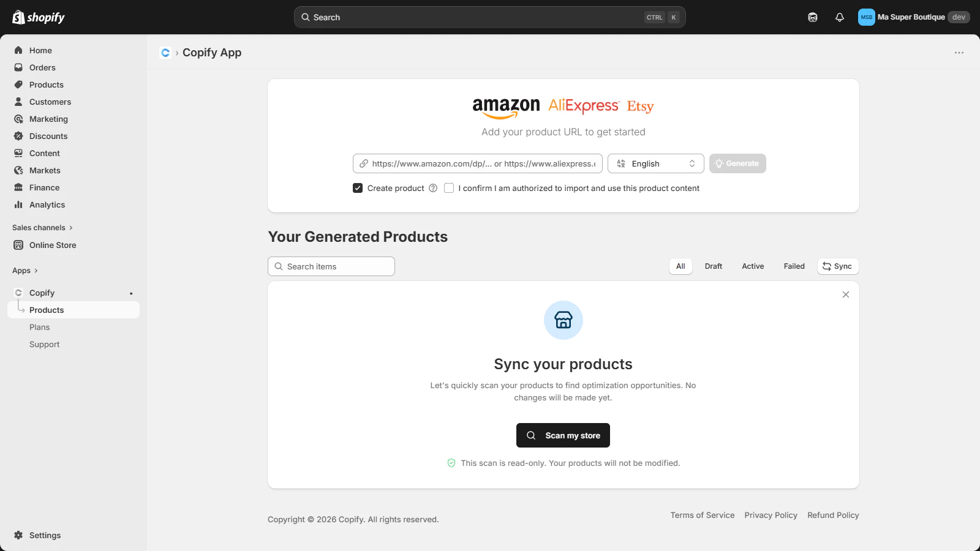
Task: Click the Generate button
Action: (x=737, y=163)
